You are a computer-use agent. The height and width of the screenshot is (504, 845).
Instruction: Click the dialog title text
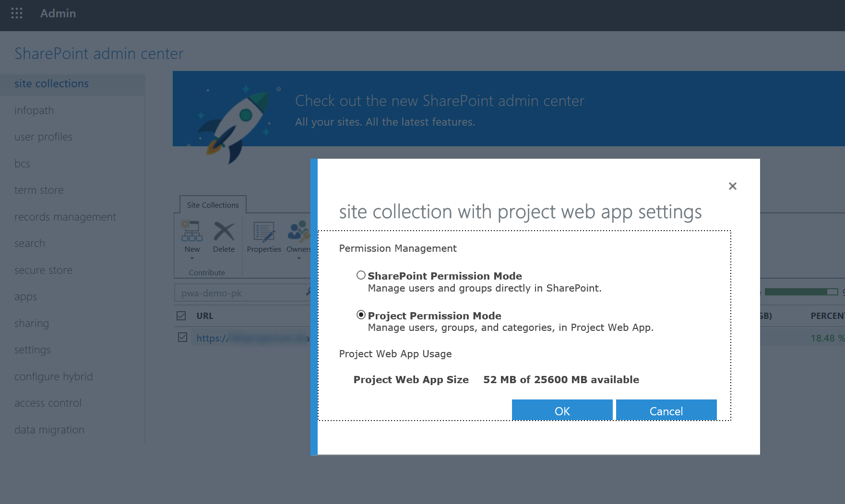521,212
